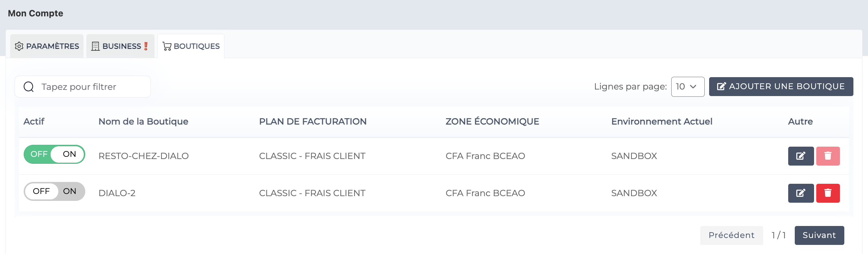
Task: Click the AJOUTER UNE BOUTIQUE button
Action: tap(781, 86)
